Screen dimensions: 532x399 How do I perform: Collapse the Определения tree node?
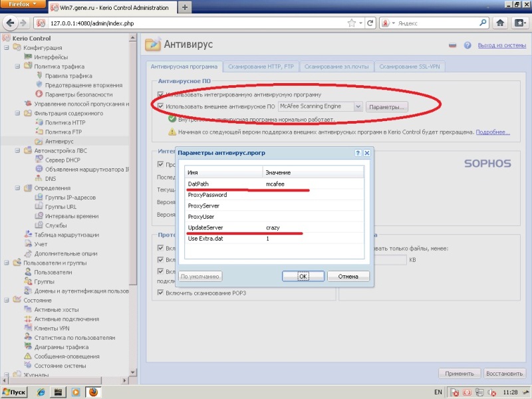click(16, 188)
